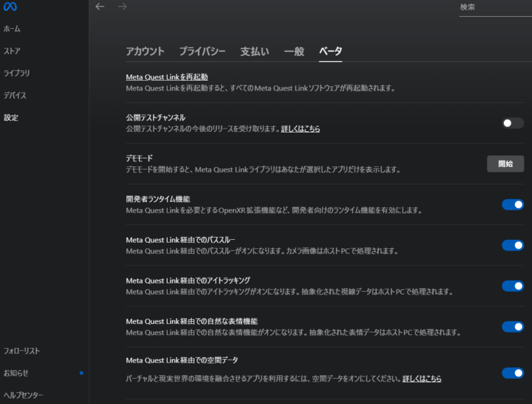Click the デモモード 開始 button
Viewport: 532px width, 404px height.
click(505, 163)
